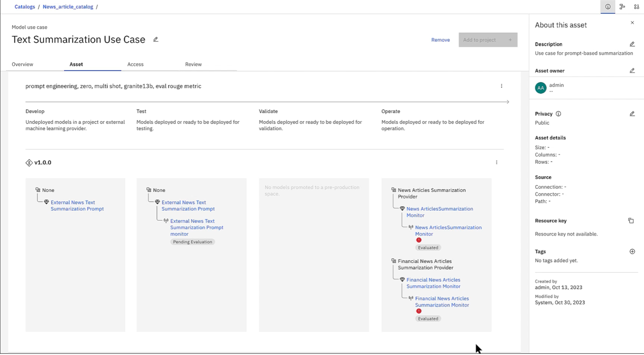The width and height of the screenshot is (644, 355).
Task: Switch to the Review tab
Action: [x=193, y=64]
